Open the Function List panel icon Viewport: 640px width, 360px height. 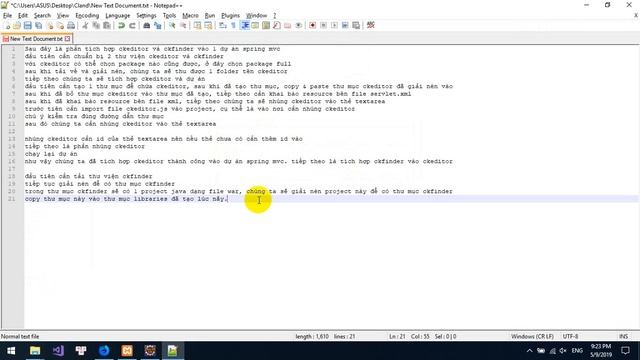coord(277,26)
